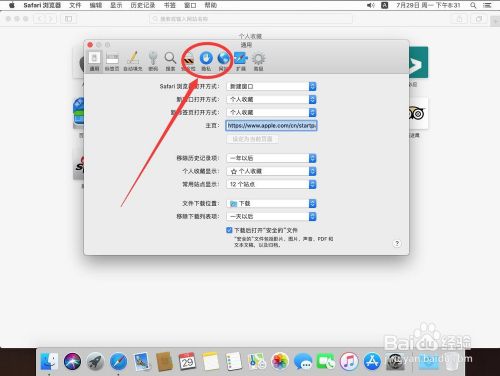The width and height of the screenshot is (500, 376).
Task: Open the 搜索 Search magnifier pane
Action: (x=170, y=61)
